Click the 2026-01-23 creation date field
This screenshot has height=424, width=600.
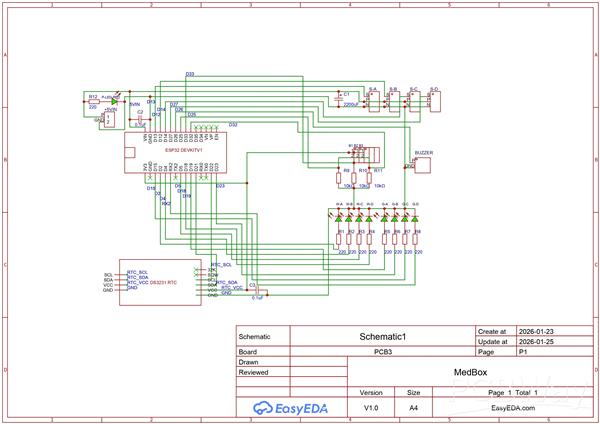pos(537,330)
